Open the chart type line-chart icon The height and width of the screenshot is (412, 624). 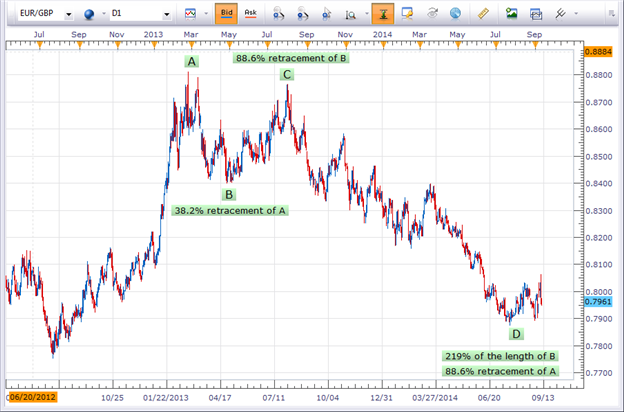[191, 14]
